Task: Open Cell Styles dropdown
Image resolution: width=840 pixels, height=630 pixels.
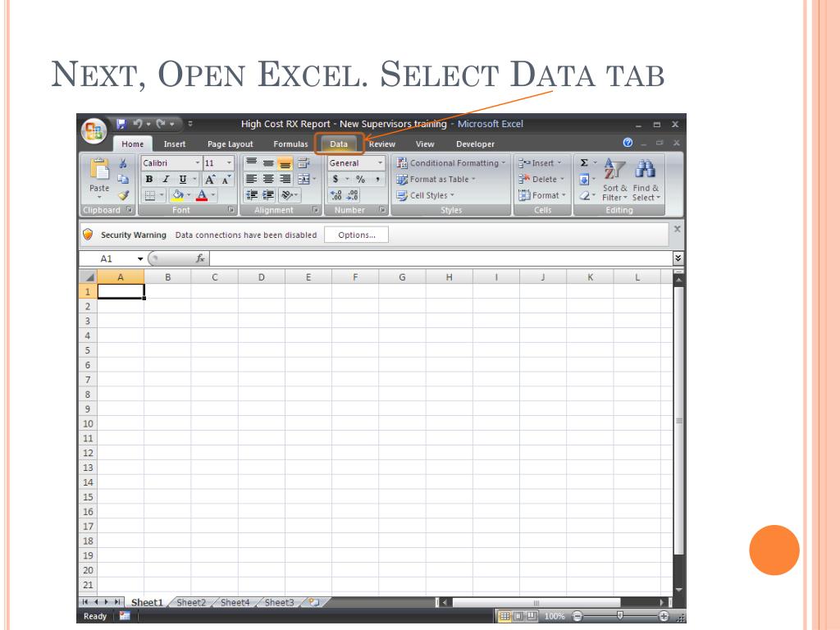Action: point(425,195)
